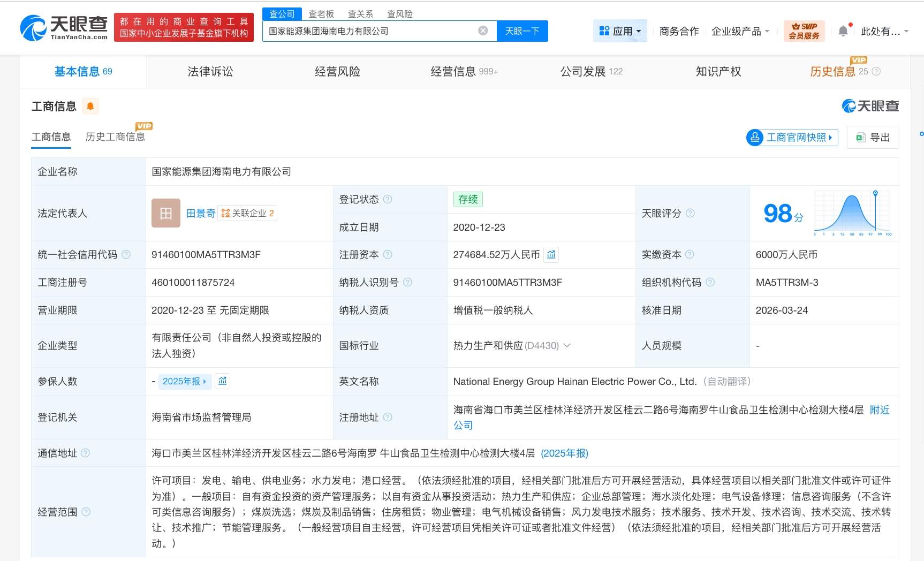
Task: Click the chart icon next to 参保人数 2025年报
Action: pos(222,381)
